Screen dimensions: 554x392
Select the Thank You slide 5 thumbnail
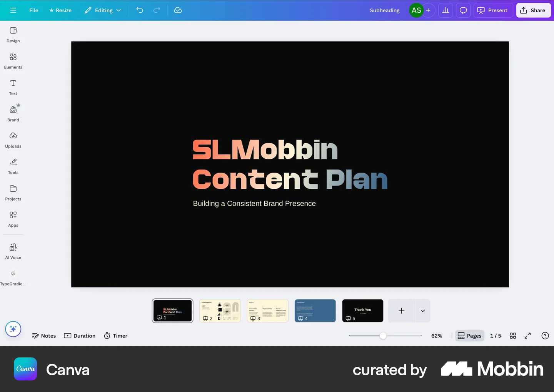[x=363, y=311]
